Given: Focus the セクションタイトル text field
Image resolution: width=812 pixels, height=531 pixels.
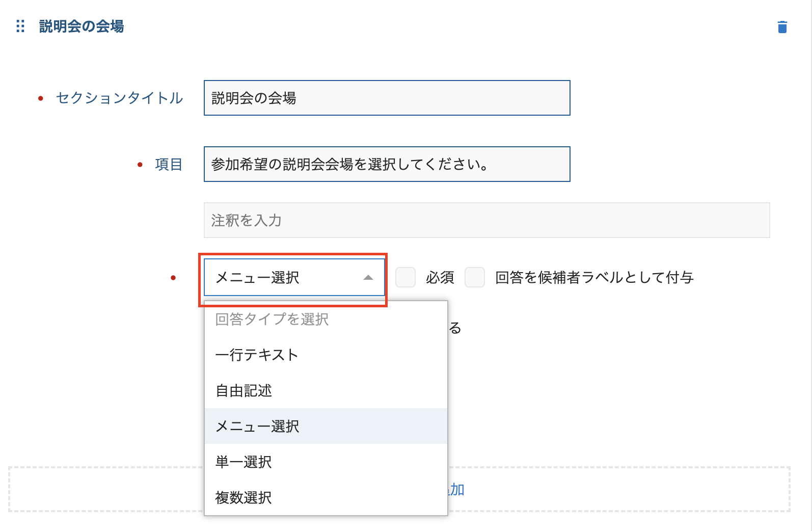Looking at the screenshot, I should (387, 98).
